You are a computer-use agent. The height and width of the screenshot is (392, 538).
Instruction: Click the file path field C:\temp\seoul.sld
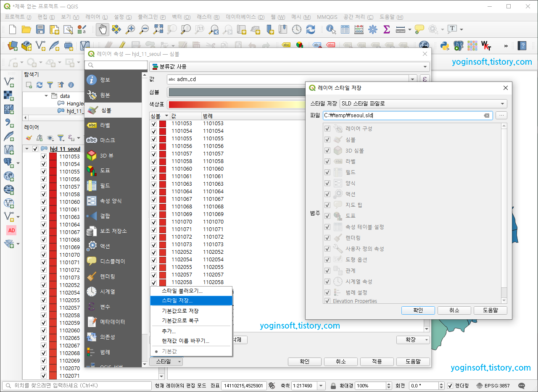click(x=408, y=116)
